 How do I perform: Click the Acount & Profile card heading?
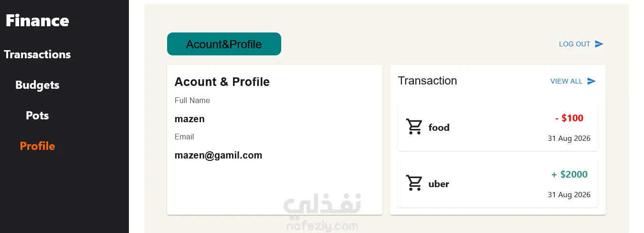coord(222,82)
